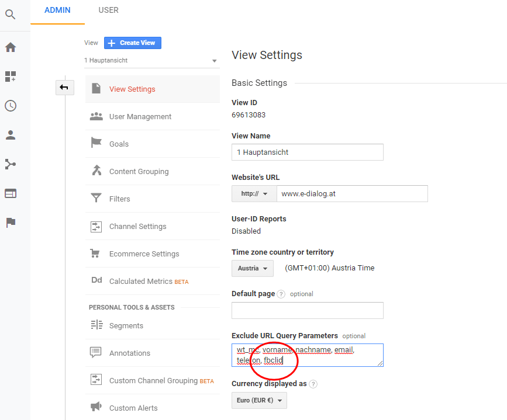Image resolution: width=507 pixels, height=420 pixels.
Task: Open the http:// protocol dropdown
Action: (x=254, y=194)
